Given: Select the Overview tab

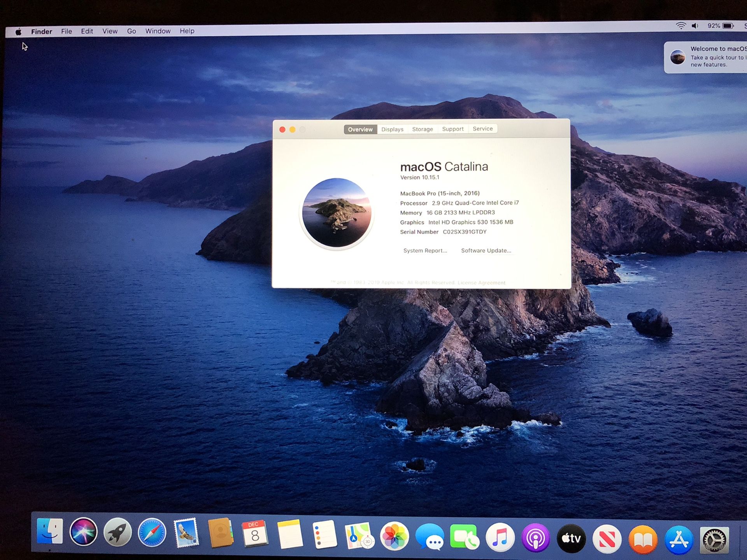Looking at the screenshot, I should point(360,129).
